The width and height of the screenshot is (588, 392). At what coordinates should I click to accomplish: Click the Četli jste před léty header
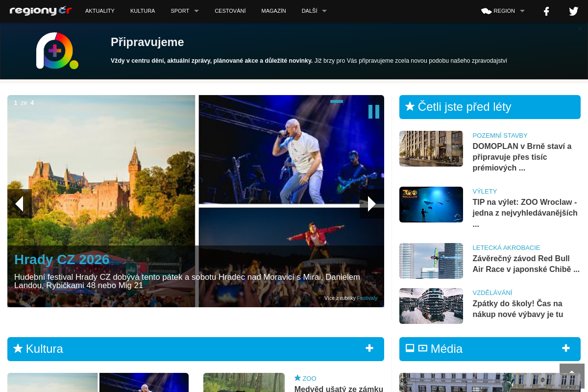490,107
